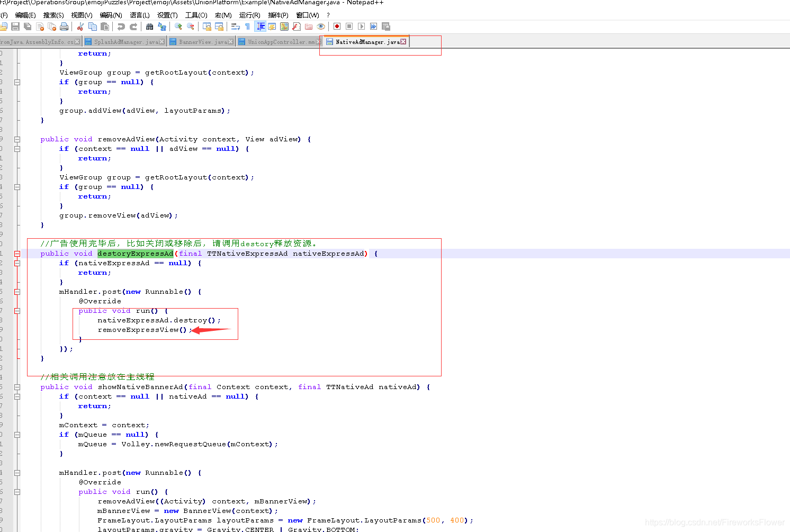This screenshot has height=532, width=790.
Task: Click the Close All documents icon
Action: (x=52, y=26)
